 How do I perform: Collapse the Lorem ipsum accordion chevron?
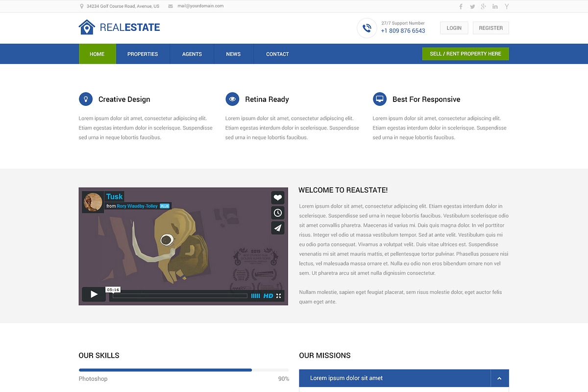click(x=499, y=378)
